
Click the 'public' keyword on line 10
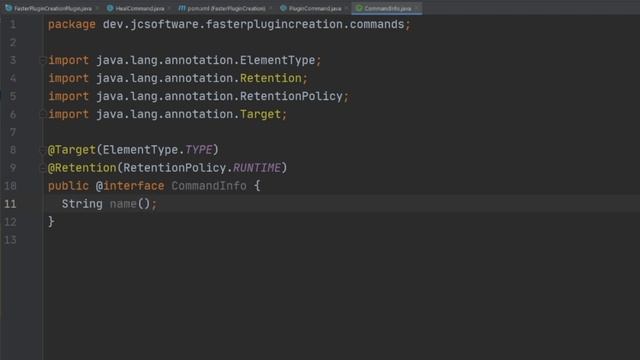[x=68, y=186]
